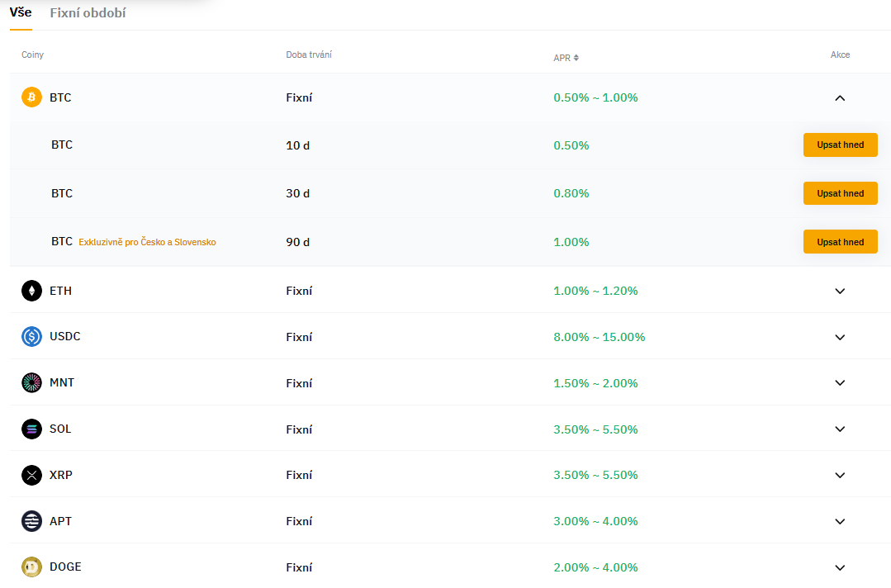
Task: Click the MNT coin icon
Action: [31, 383]
